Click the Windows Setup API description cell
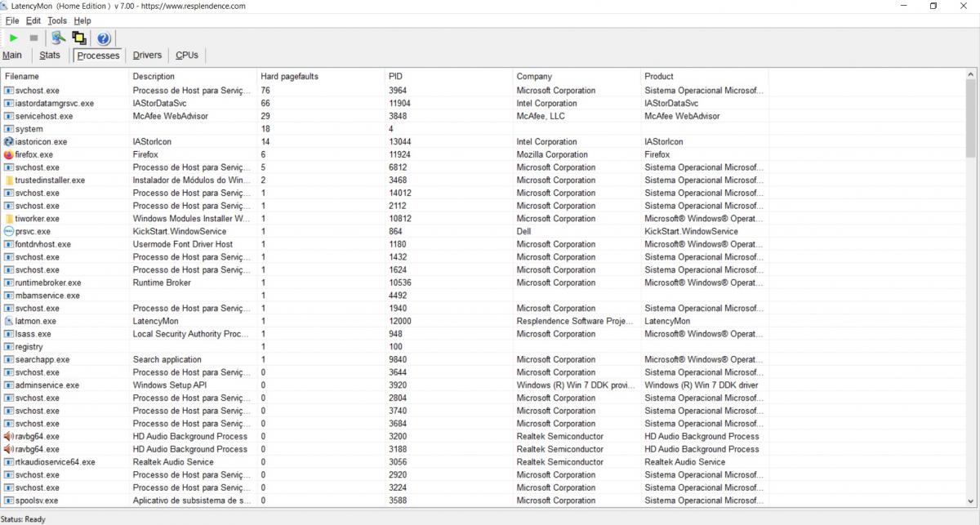Image resolution: width=980 pixels, height=525 pixels. click(171, 385)
